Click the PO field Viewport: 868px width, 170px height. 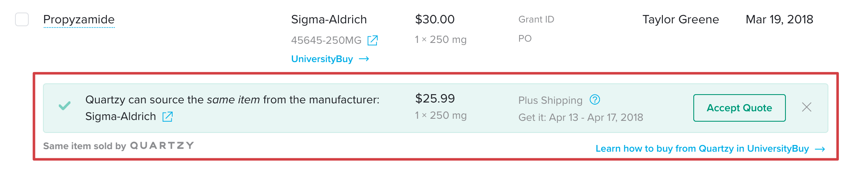click(x=525, y=39)
